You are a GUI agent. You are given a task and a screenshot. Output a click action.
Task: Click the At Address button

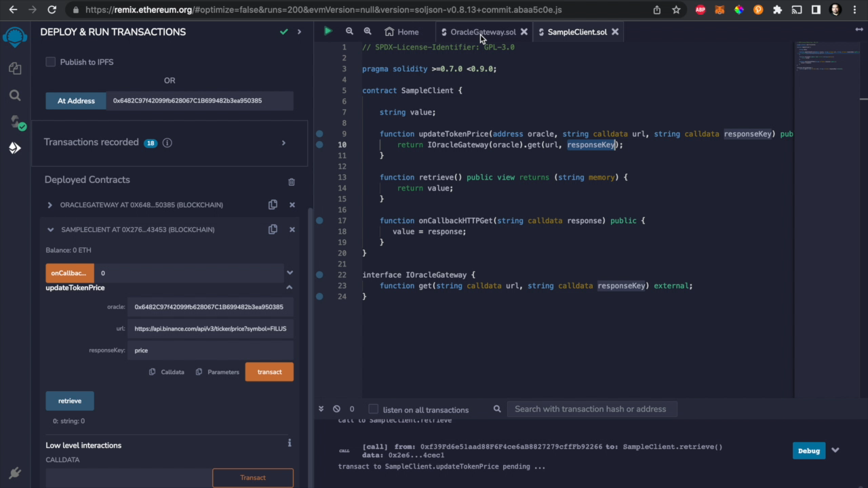76,100
